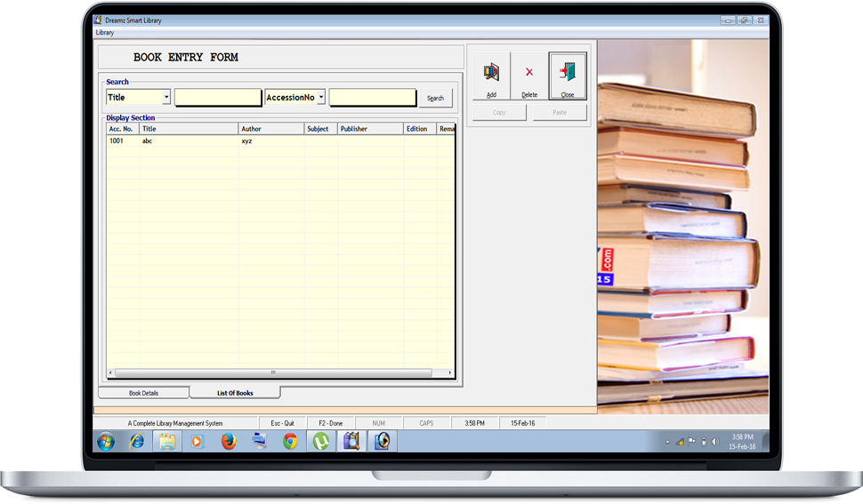Click the Publisher column header
The width and height of the screenshot is (863, 504).
pyautogui.click(x=370, y=129)
